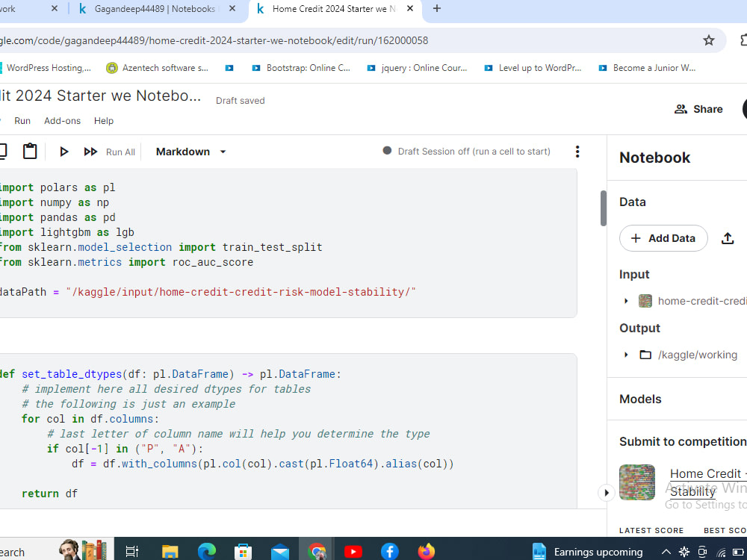Open YouTube from the taskbar
The width and height of the screenshot is (747, 560).
pos(353,552)
